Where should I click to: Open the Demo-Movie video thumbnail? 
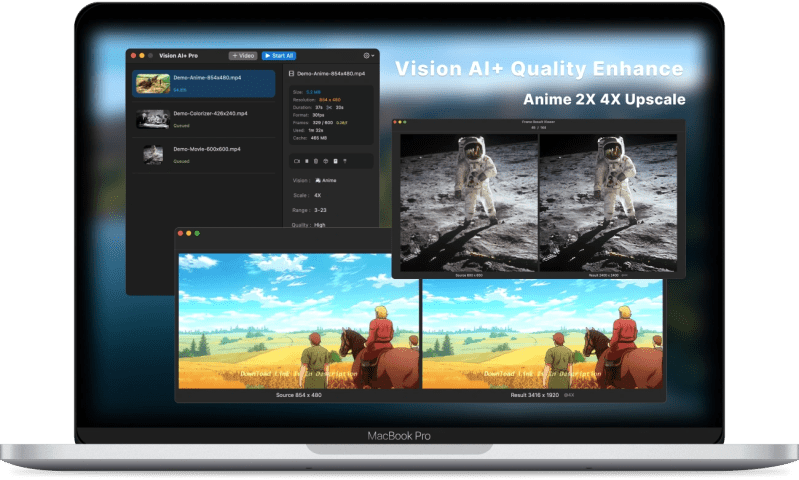tap(153, 154)
